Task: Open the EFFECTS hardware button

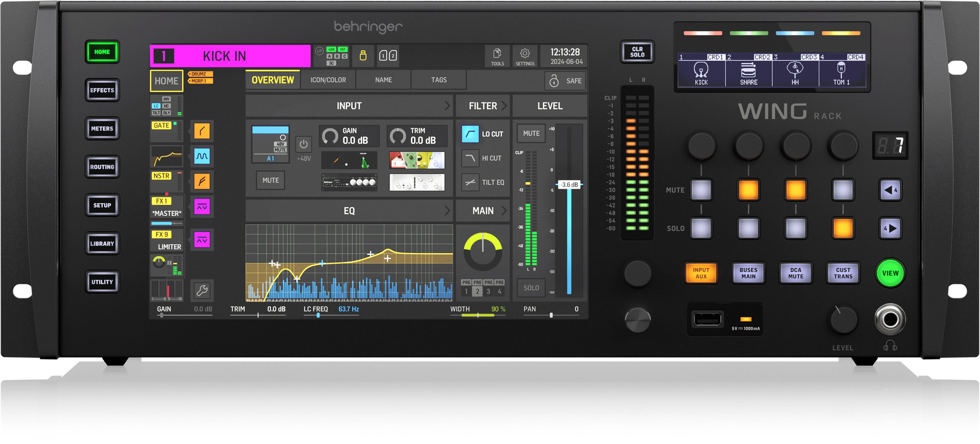Action: (102, 90)
